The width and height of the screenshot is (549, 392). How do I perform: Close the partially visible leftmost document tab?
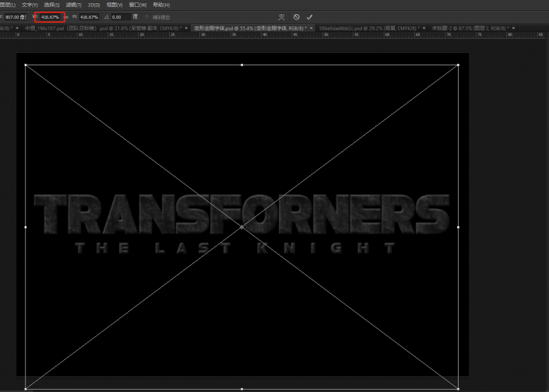pos(17,28)
